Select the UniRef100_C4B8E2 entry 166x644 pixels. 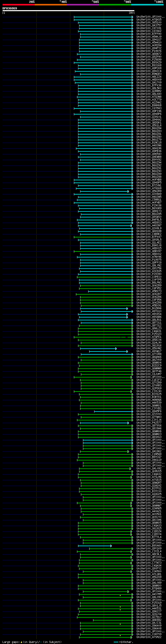pyautogui.click(x=149, y=234)
